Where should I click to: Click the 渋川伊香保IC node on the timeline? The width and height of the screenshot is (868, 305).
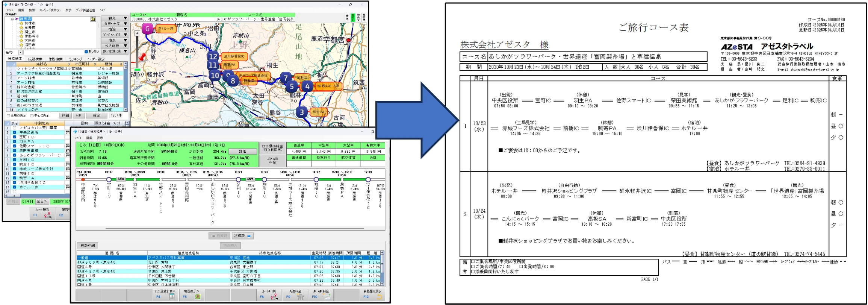coord(368,179)
